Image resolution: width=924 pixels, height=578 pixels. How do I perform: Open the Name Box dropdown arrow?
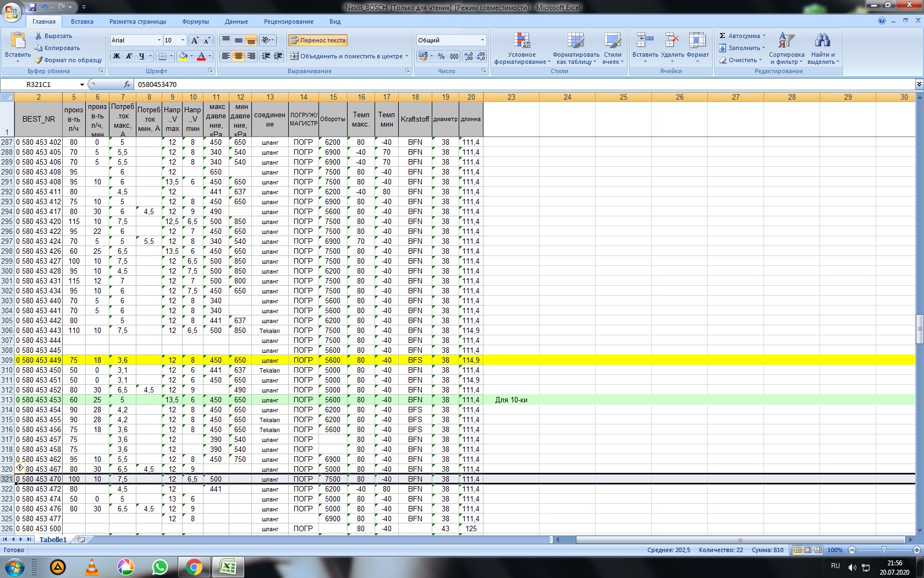pyautogui.click(x=82, y=84)
